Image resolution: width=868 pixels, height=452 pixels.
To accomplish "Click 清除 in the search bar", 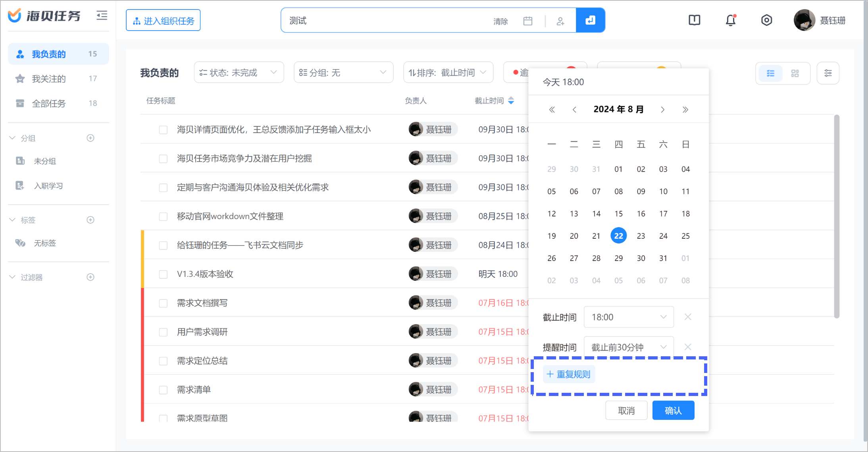I will coord(500,21).
